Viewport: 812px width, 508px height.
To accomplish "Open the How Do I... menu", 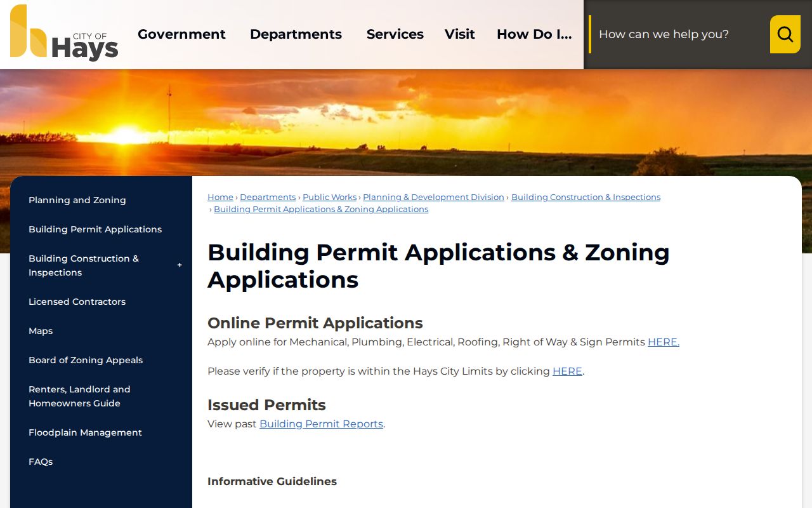I will click(534, 34).
